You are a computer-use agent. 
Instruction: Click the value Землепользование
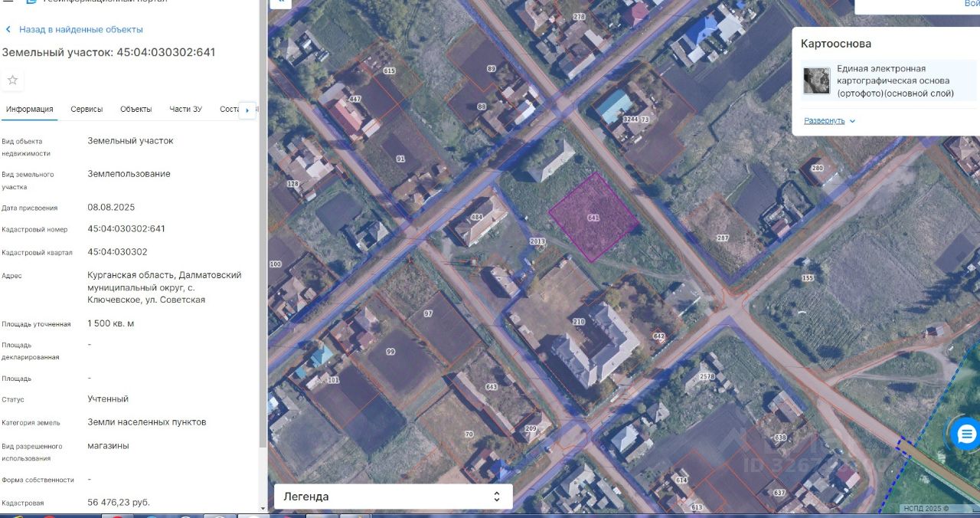[129, 173]
